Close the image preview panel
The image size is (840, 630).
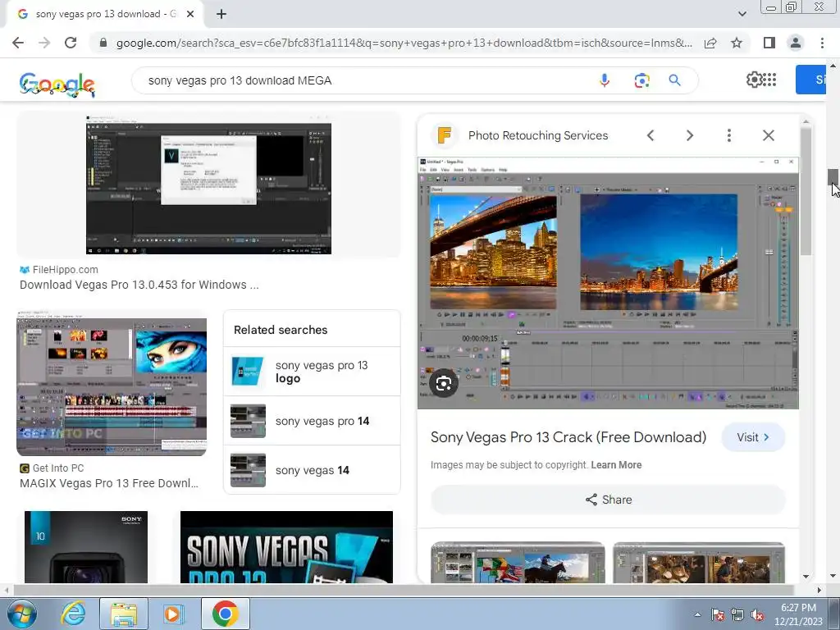[x=768, y=135]
